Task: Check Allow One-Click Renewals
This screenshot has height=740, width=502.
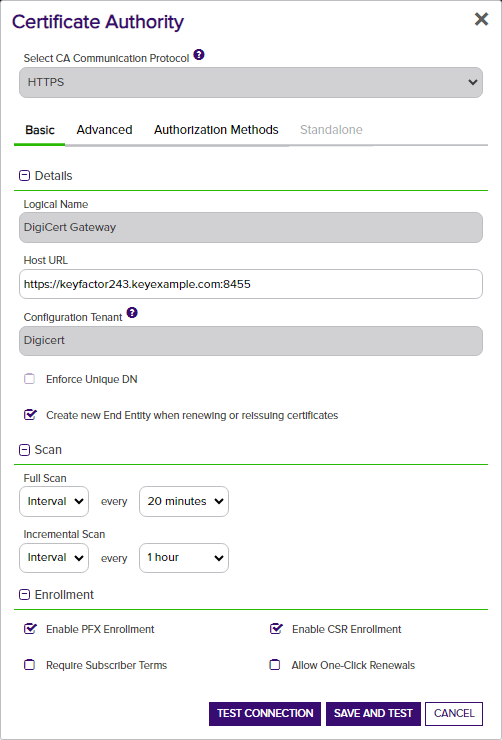Action: [x=275, y=665]
